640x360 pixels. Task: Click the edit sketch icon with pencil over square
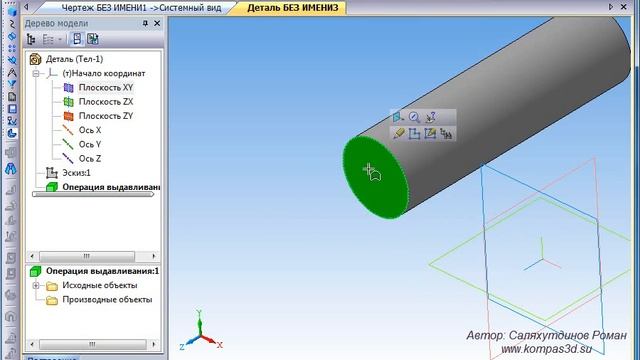coord(430,133)
